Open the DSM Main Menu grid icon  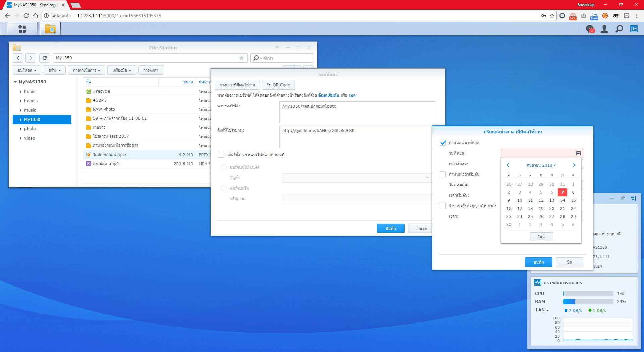[x=22, y=29]
